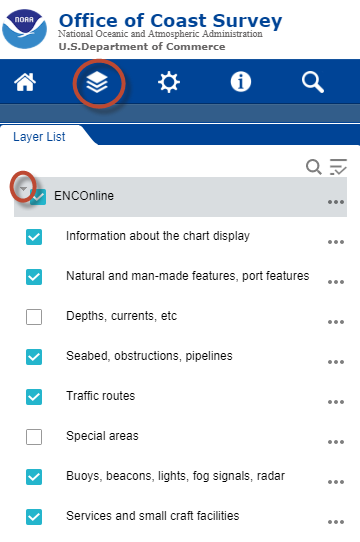This screenshot has height=542, width=360.
Task: Open the settings gear icon
Action: click(169, 82)
